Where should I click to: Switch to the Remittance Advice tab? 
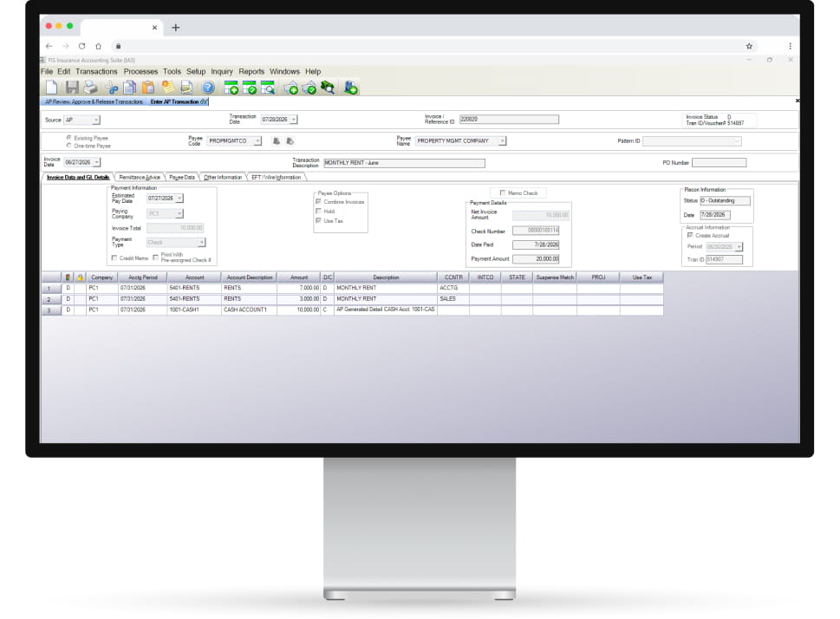tap(140, 178)
